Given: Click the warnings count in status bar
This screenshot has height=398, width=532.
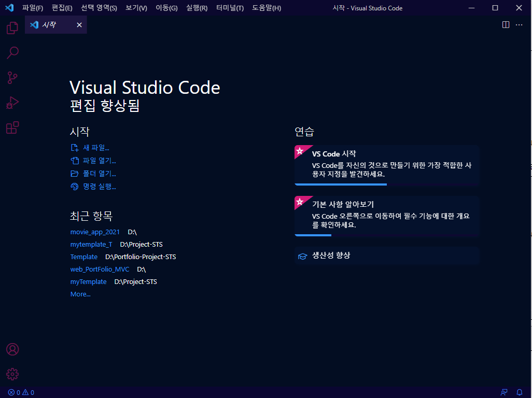Looking at the screenshot, I should click(28, 393).
